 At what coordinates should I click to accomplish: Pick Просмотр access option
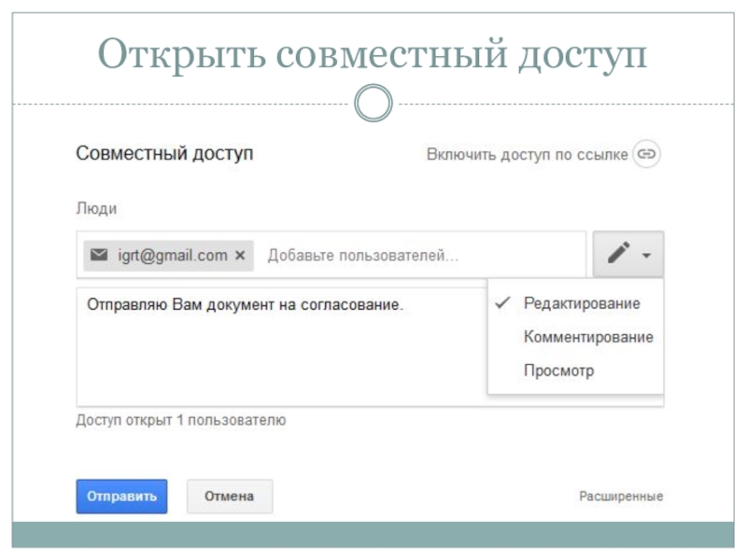[558, 371]
